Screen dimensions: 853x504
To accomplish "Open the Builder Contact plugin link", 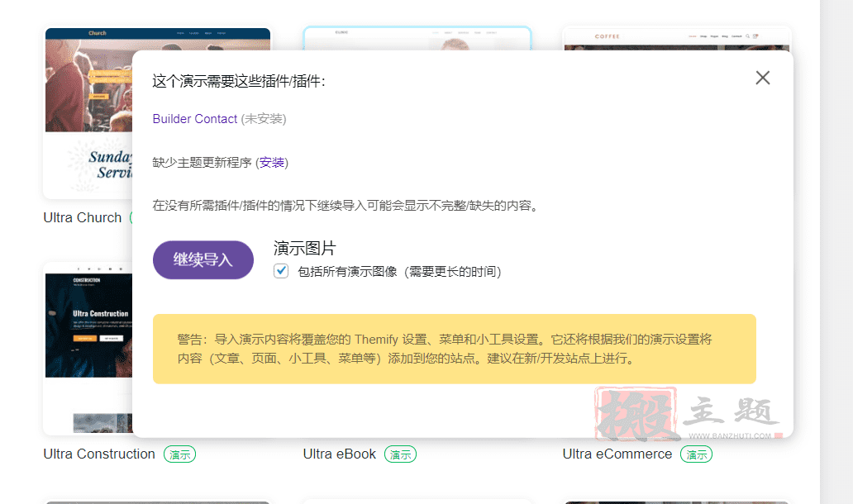I will coord(195,118).
